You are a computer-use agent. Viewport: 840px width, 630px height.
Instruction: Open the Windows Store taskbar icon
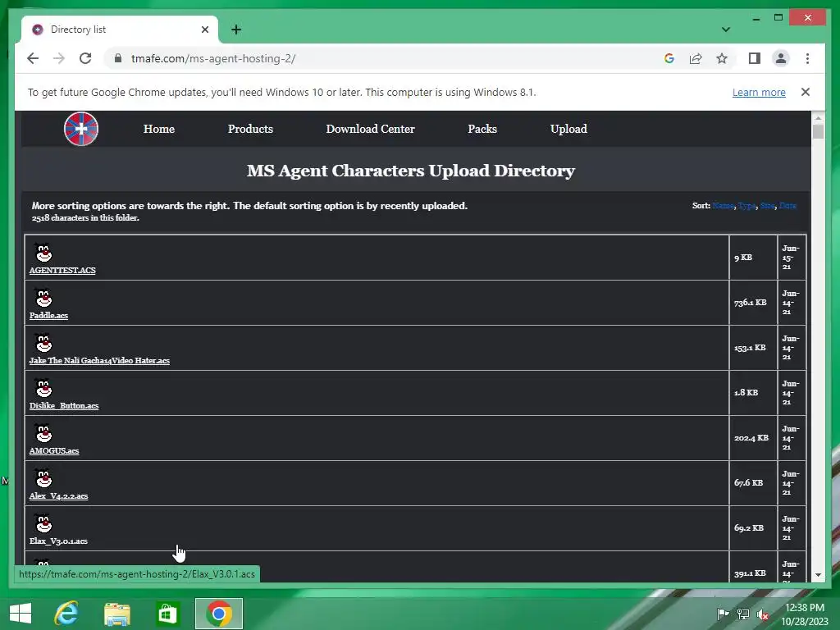(167, 614)
